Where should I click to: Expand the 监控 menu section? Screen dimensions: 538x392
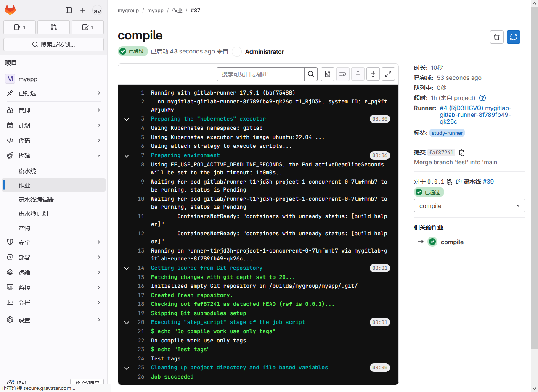tap(53, 288)
